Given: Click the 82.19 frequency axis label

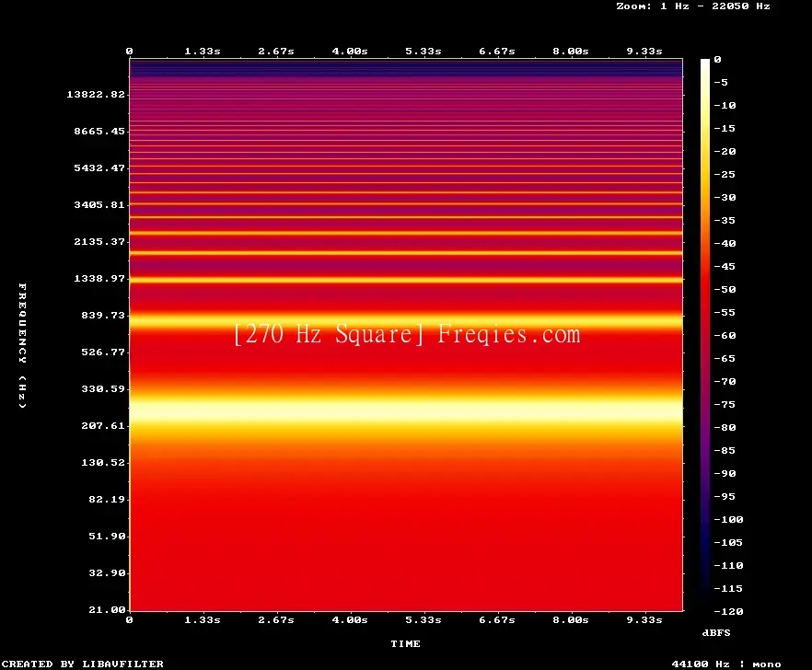Looking at the screenshot, I should point(107,499).
